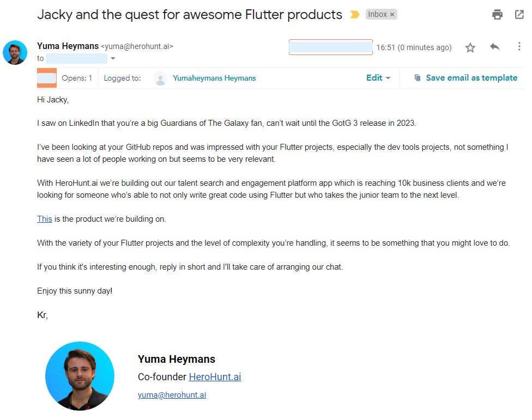Image resolution: width=532 pixels, height=420 pixels.
Task: Click the contact avatar placeholder icon
Action: pyautogui.click(x=160, y=78)
